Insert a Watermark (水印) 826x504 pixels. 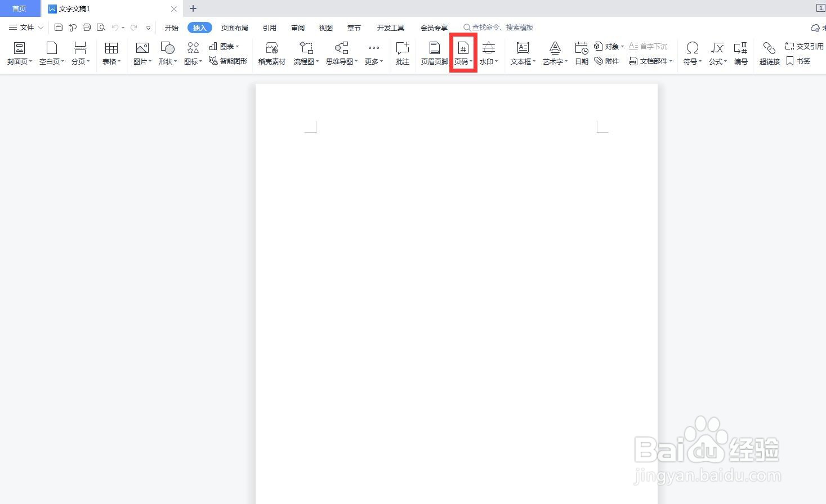pyautogui.click(x=488, y=53)
